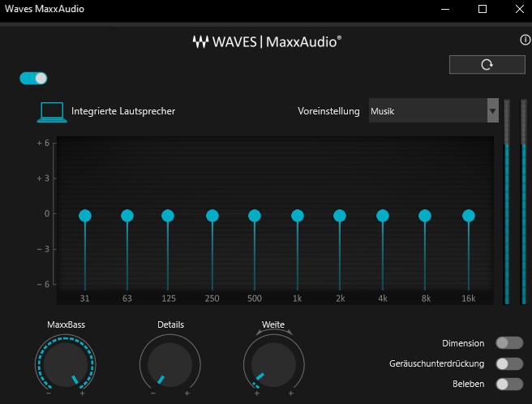
Task: Minimize the Waves MaxxAudio window
Action: click(x=445, y=9)
